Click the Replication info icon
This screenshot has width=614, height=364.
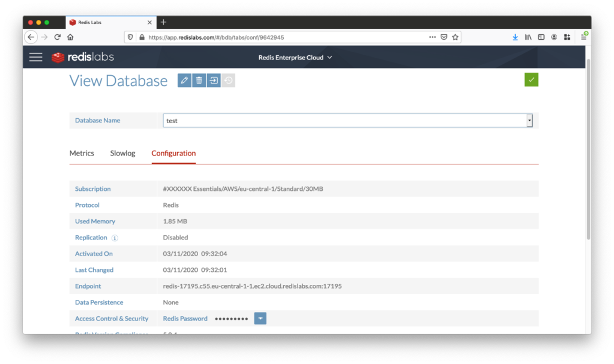(115, 238)
